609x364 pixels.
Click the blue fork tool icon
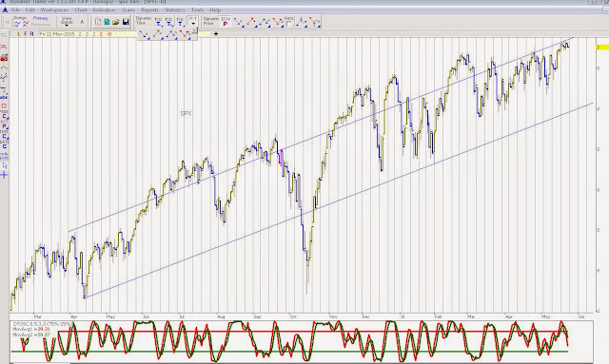pos(302,22)
